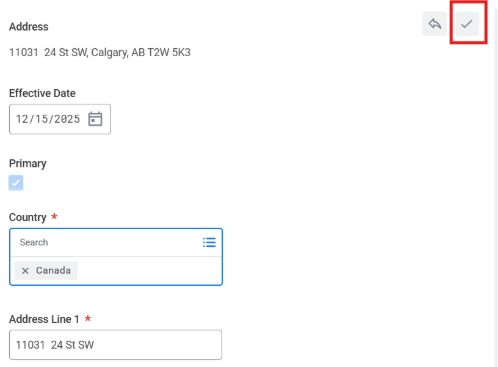The height and width of the screenshot is (367, 498).
Task: Click the Country field label
Action: click(28, 217)
